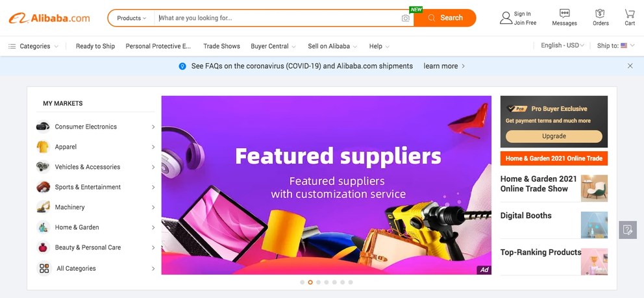Select the third carousel dot indicator
The height and width of the screenshot is (298, 644).
point(318,282)
